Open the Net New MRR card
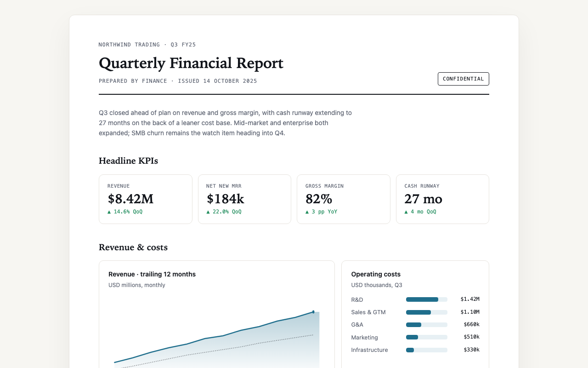Viewport: 588px width, 368px height. (x=244, y=199)
